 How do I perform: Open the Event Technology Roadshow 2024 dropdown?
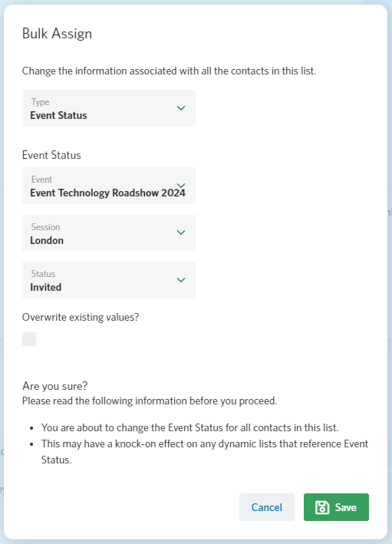point(109,186)
